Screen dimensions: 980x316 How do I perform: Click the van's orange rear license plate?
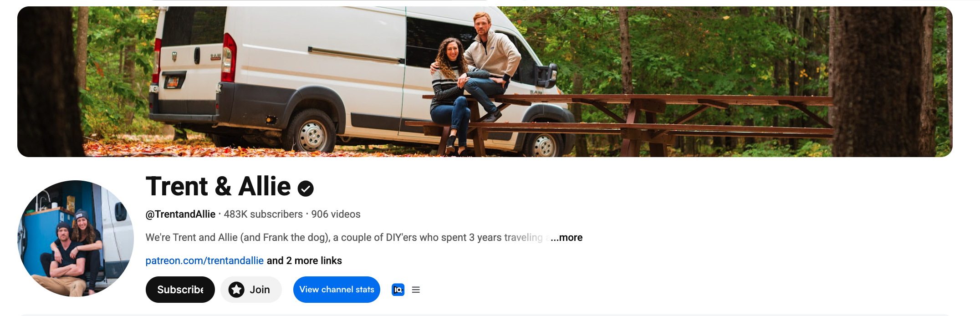173,82
